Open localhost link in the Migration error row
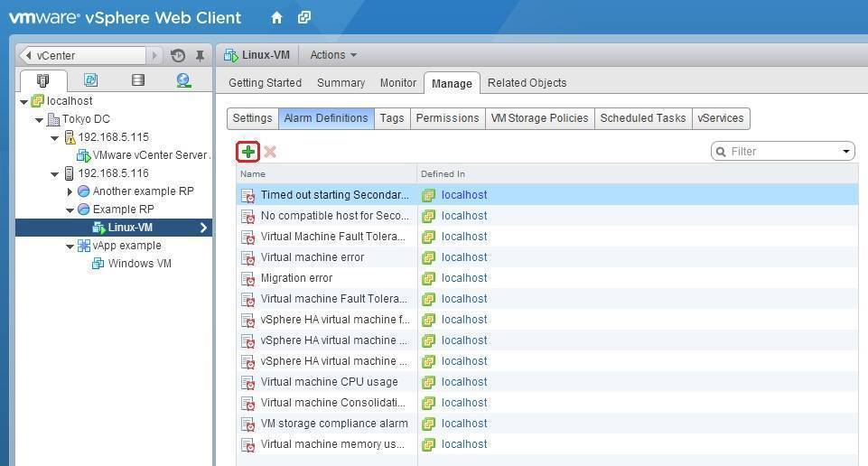The width and height of the screenshot is (868, 466). (464, 278)
